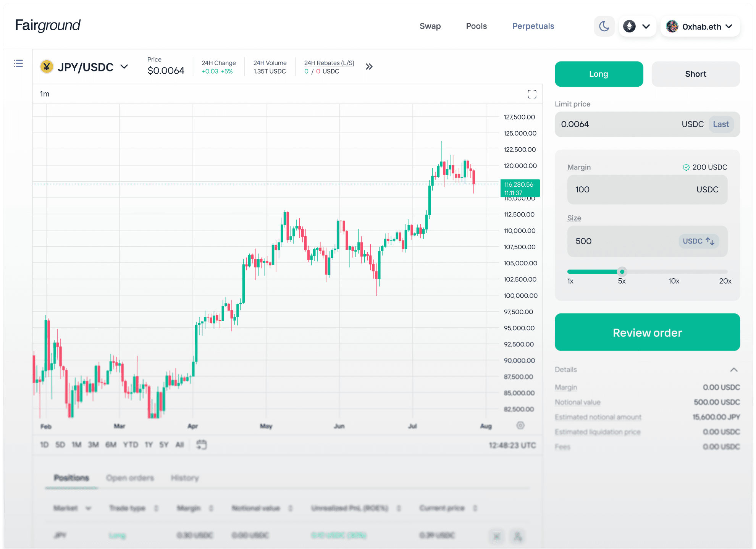Open chart settings gear icon
This screenshot has height=549, width=756.
tap(520, 425)
